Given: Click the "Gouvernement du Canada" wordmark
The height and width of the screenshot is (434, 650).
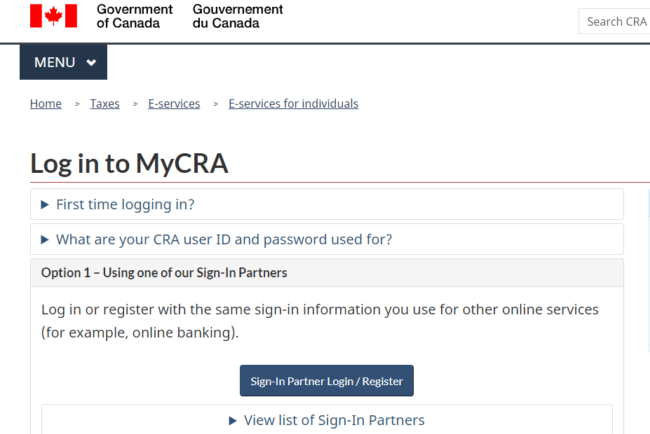Looking at the screenshot, I should click(237, 16).
